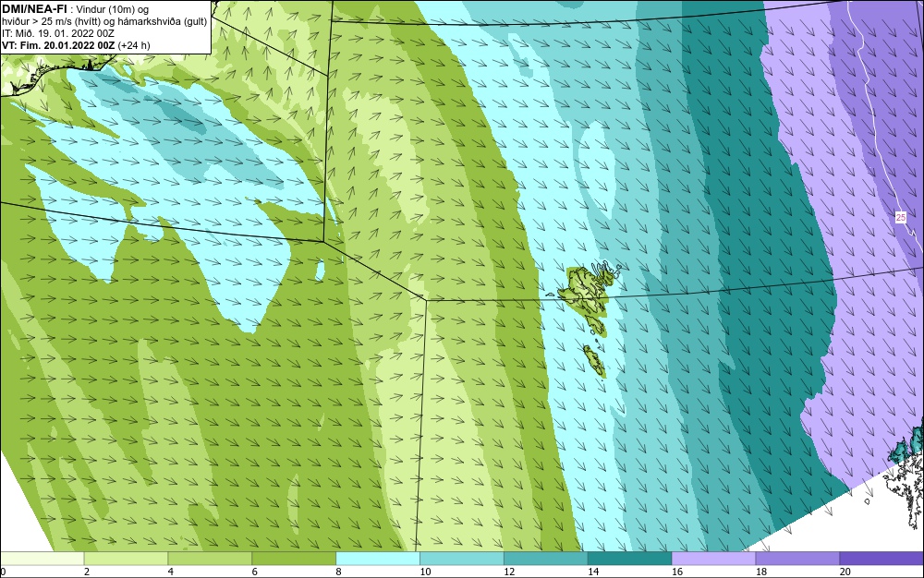Click the 12–14 m/s teal legend swatch
Screen dimensions: 924x578
[x=546, y=559]
